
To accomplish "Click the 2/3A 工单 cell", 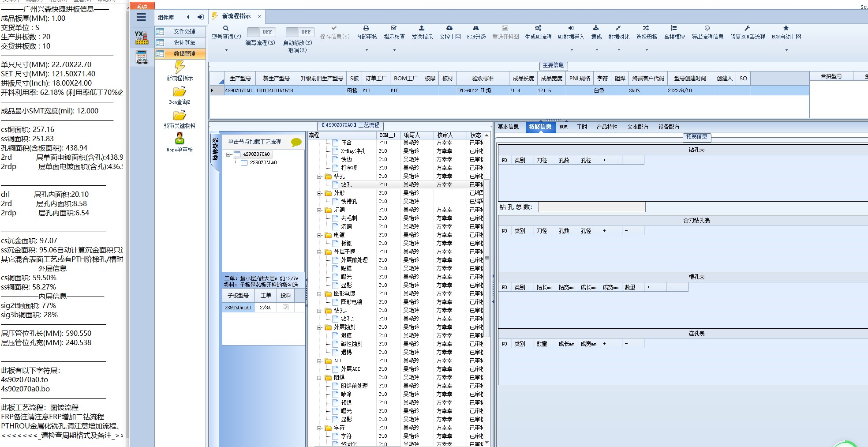I will click(266, 308).
